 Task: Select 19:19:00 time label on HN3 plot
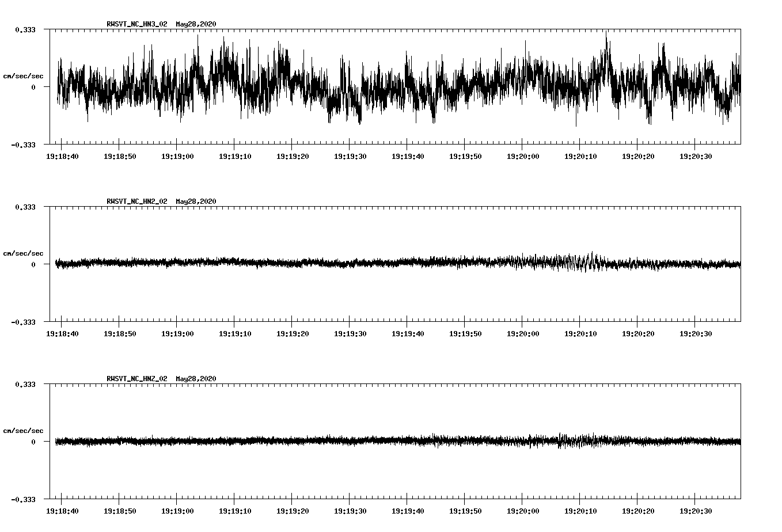[177, 157]
